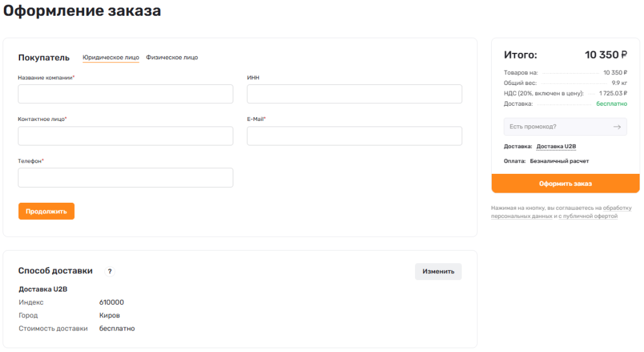Viewport: 644px width, 352px height.
Task: Click the Безналичный расчет payment text
Action: coord(559,161)
